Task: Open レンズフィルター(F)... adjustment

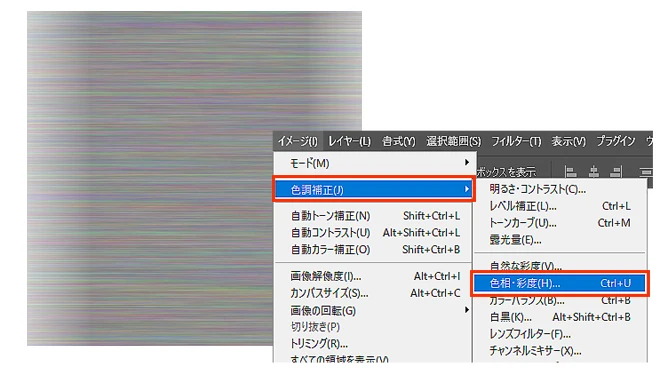Action: pyautogui.click(x=560, y=334)
